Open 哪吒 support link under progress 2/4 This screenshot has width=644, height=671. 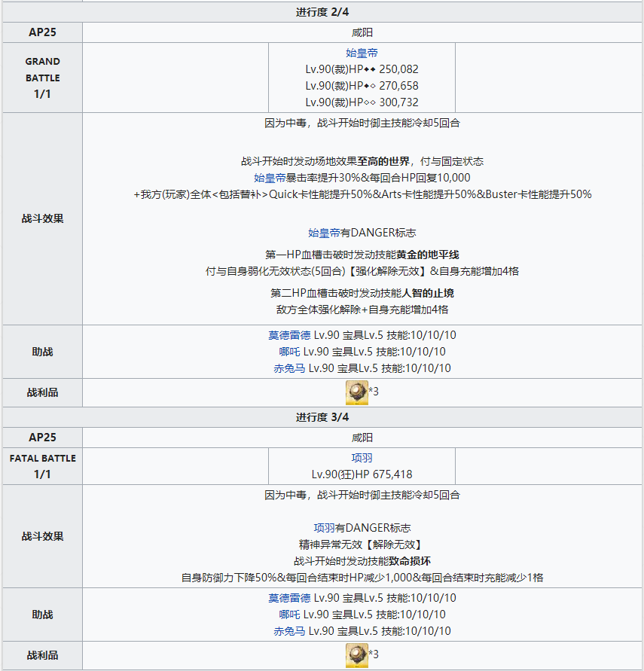point(289,352)
